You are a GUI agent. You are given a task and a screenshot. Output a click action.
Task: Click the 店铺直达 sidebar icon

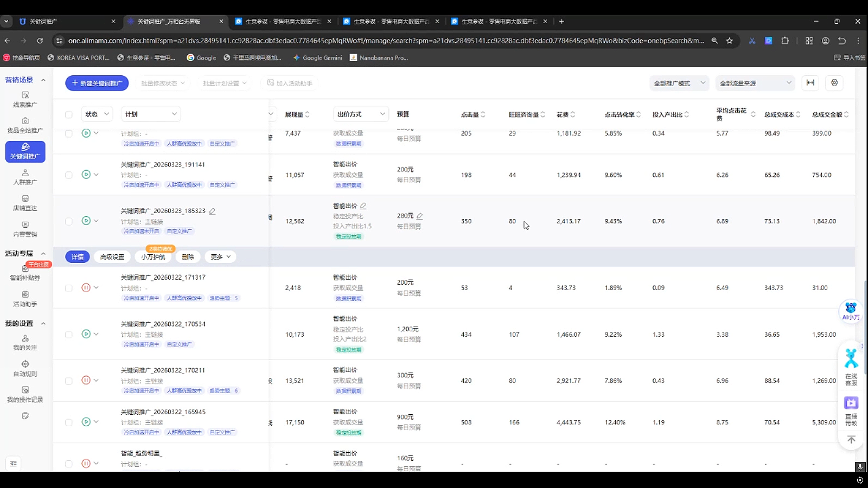click(25, 199)
